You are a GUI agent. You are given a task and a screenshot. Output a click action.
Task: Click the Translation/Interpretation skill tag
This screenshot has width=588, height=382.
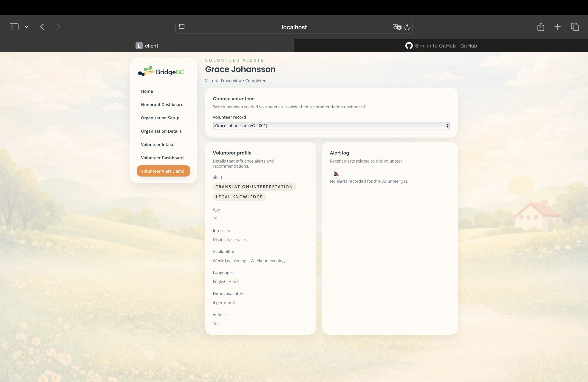pyautogui.click(x=254, y=187)
